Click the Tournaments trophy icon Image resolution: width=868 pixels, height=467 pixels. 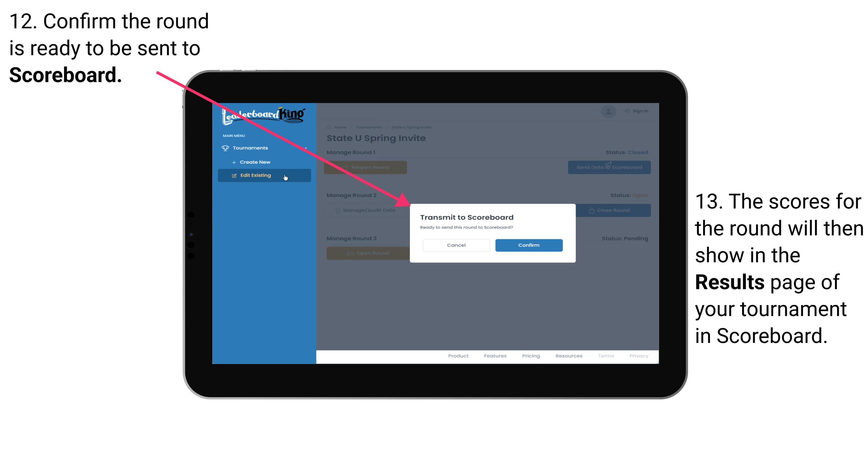[x=224, y=147]
